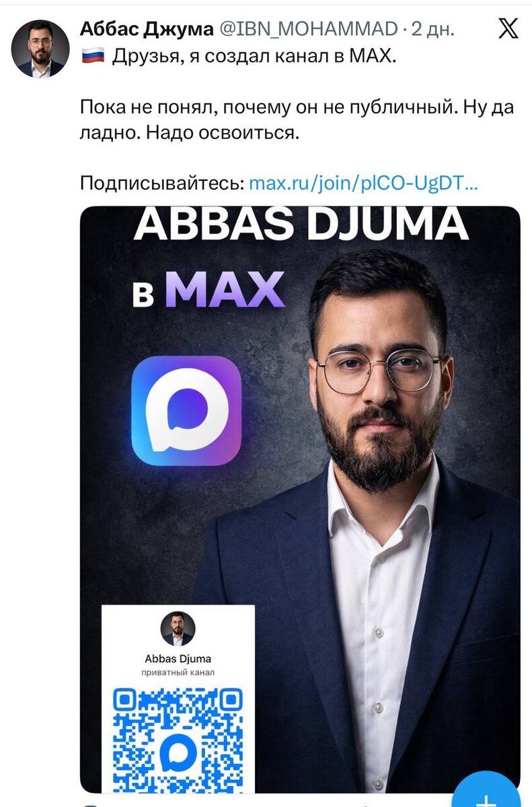The height and width of the screenshot is (807, 532).
Task: Open the attached ABBAS DJUMA image
Action: (x=301, y=499)
